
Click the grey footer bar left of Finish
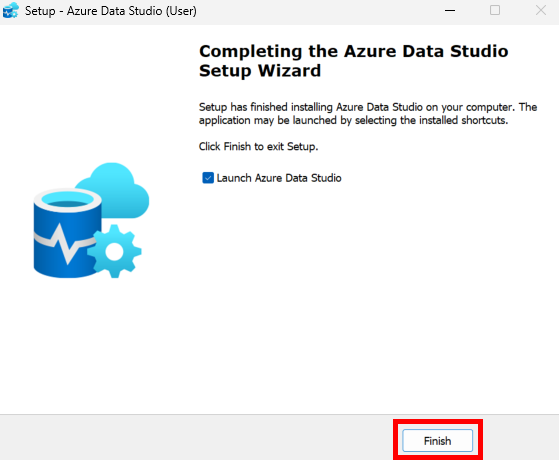click(196, 438)
